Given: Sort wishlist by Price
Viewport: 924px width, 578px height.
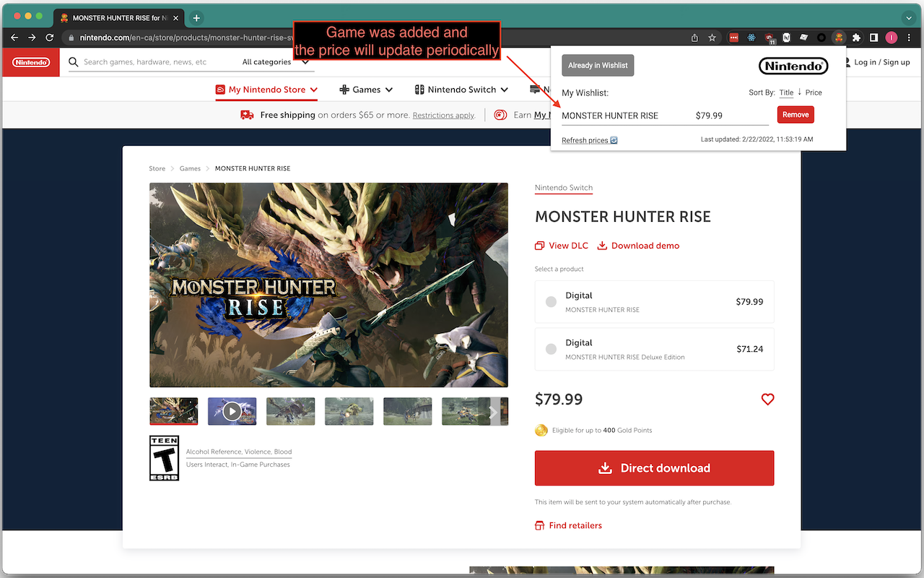Looking at the screenshot, I should pos(814,92).
